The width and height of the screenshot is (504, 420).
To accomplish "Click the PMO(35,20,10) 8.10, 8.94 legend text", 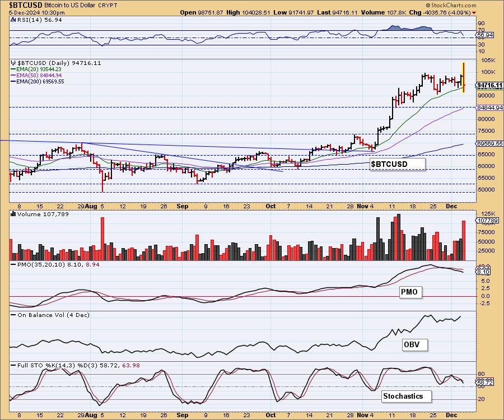I will pyautogui.click(x=58, y=264).
